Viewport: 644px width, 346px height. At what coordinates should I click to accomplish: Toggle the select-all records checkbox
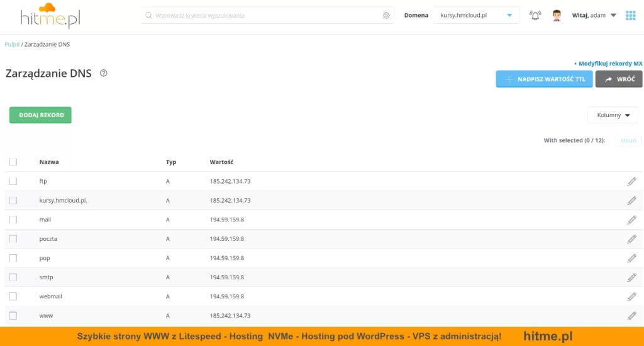coord(13,162)
